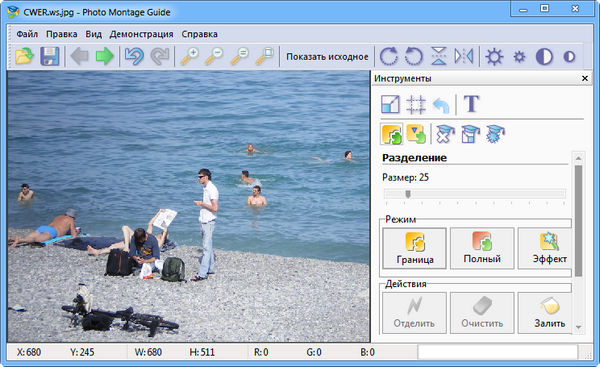Screen dimensions: 600x367
Task: Open the Вид menu
Action: pyautogui.click(x=93, y=34)
